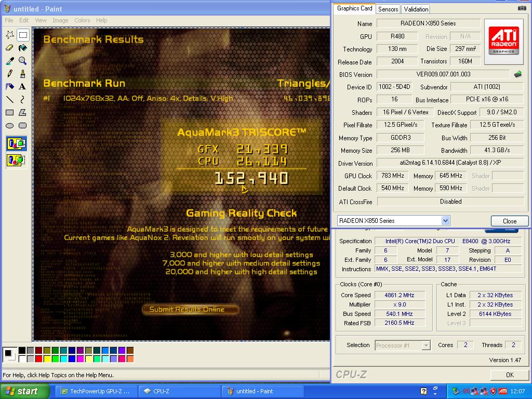
Task: Pick the bright red palette color
Action: pyautogui.click(x=38, y=358)
